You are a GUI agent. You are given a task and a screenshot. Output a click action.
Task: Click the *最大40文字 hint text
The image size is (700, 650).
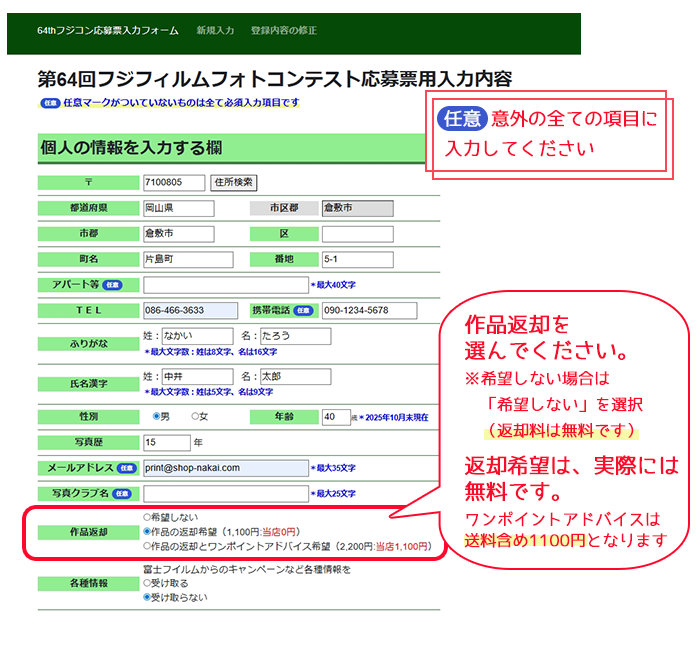pos(333,285)
